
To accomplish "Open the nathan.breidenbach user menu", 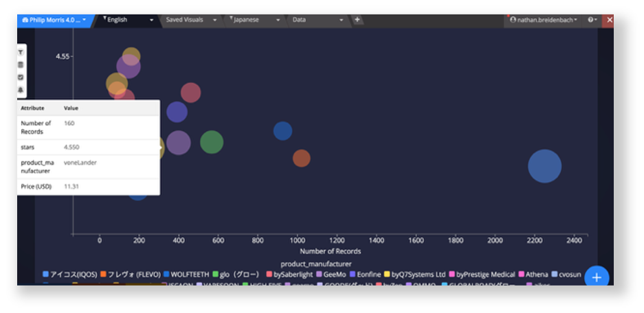I will pyautogui.click(x=543, y=20).
